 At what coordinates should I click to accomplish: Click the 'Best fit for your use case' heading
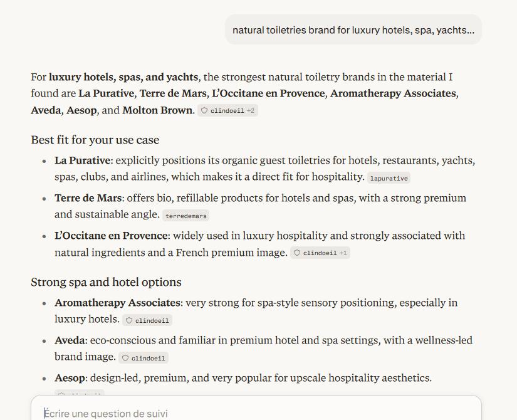click(95, 140)
